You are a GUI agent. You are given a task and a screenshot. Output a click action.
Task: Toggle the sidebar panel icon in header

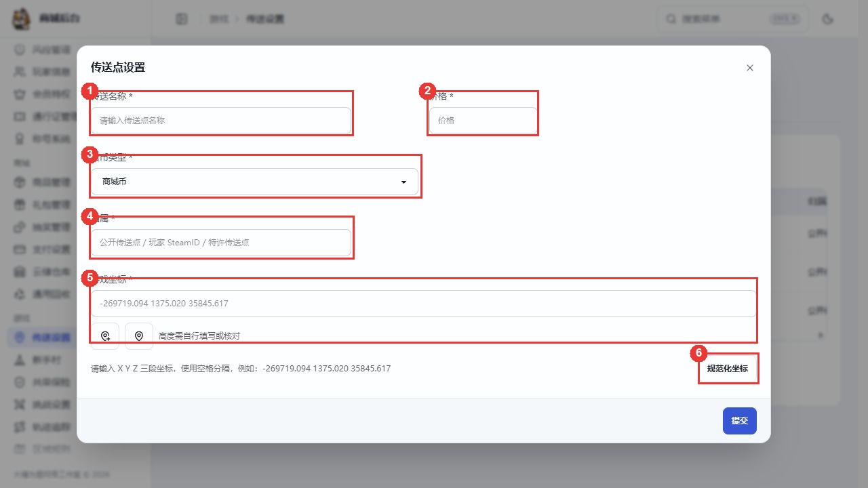[181, 19]
